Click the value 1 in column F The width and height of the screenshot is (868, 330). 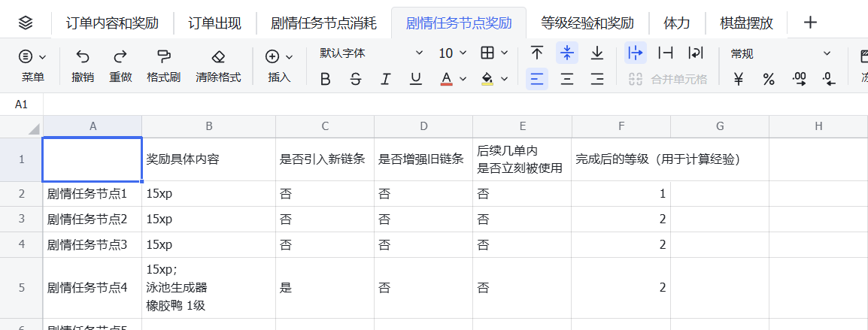(x=621, y=194)
